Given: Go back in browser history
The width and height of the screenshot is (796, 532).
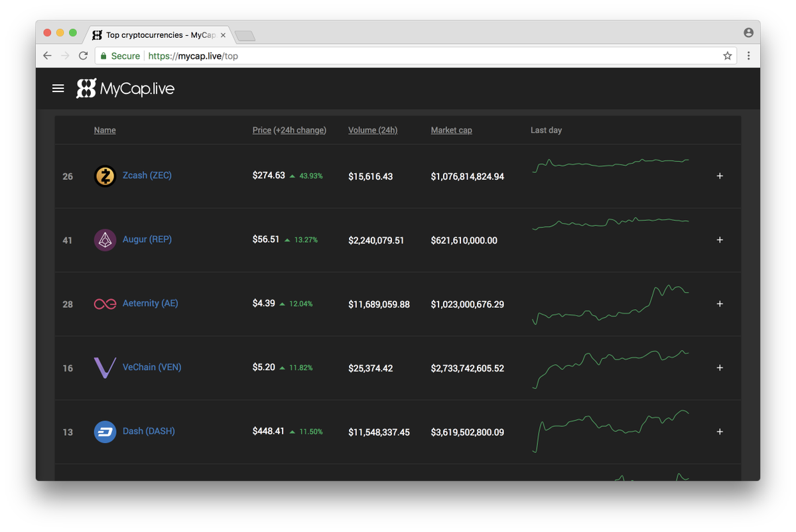Looking at the screenshot, I should 47,56.
